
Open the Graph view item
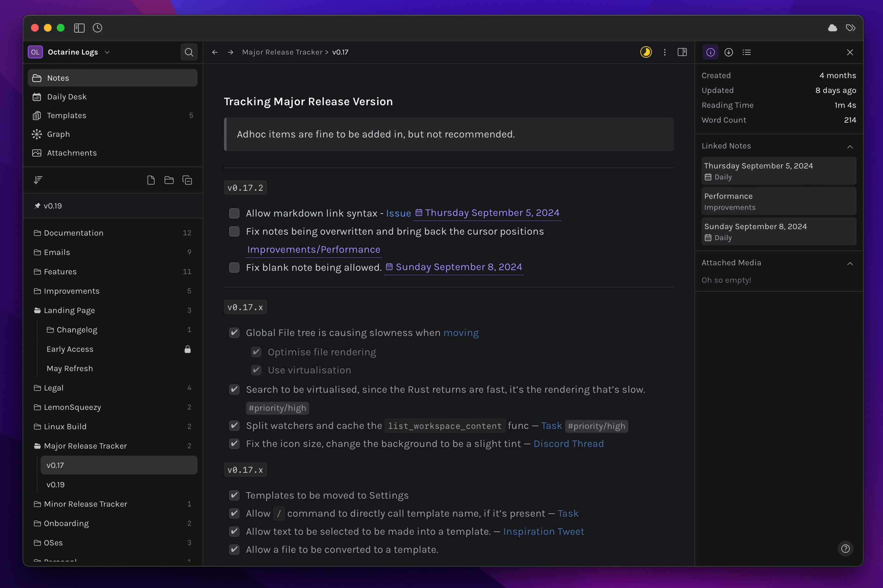pos(58,134)
